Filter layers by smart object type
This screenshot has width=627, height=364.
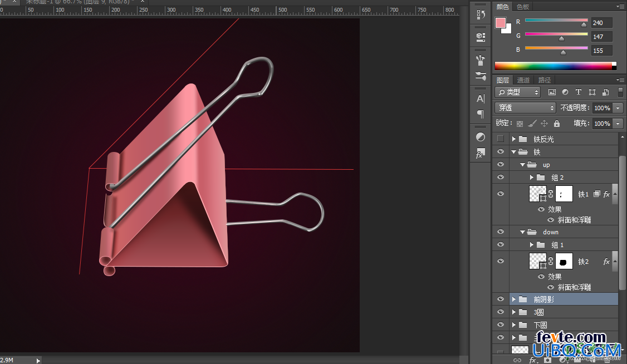tap(605, 92)
